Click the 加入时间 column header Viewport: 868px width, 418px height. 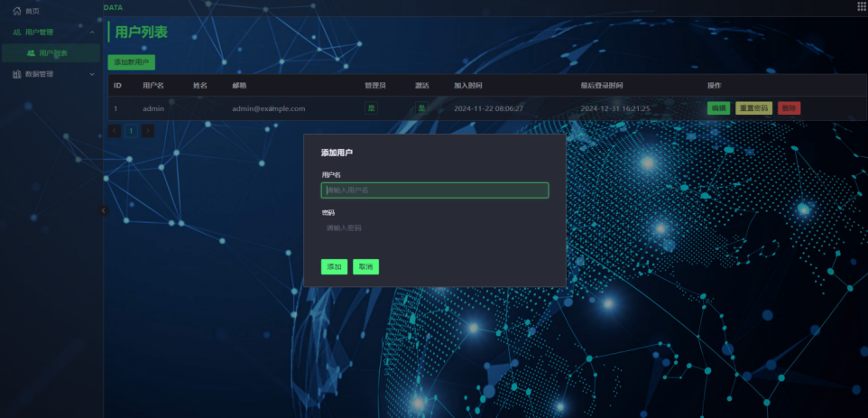click(x=467, y=86)
